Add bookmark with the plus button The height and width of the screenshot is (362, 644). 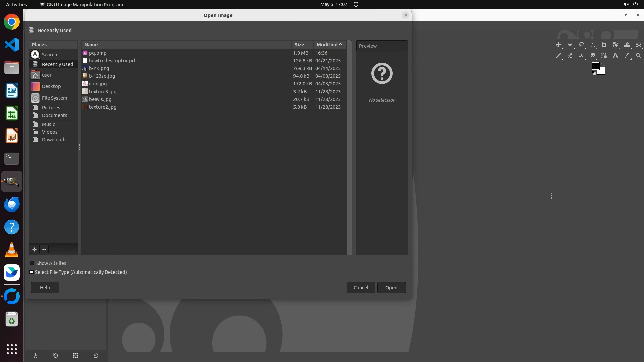point(35,249)
